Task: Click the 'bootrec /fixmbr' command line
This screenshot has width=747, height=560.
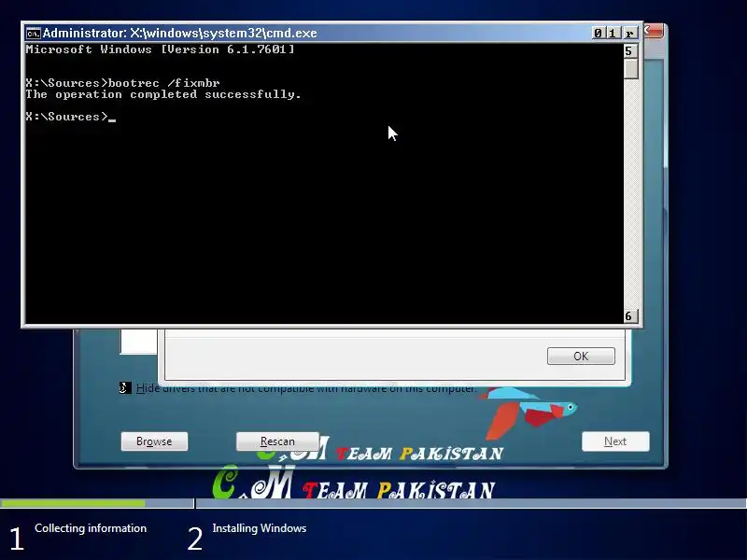Action: point(123,83)
